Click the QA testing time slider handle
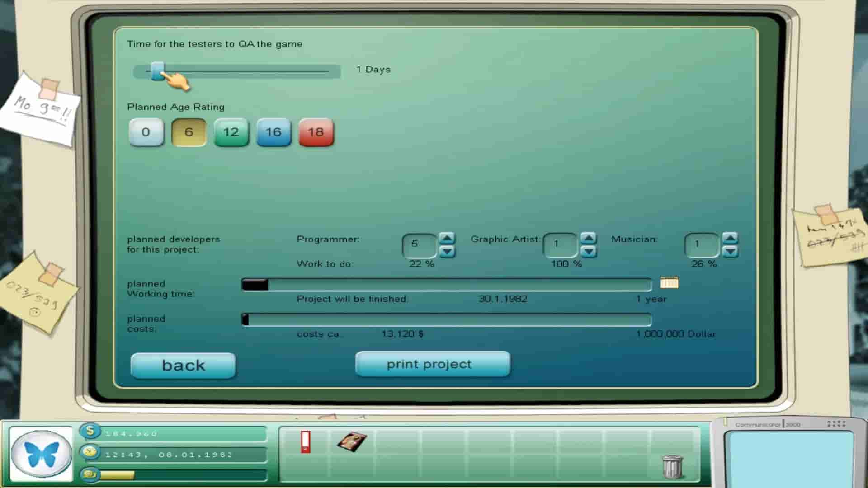The image size is (868, 488). tap(157, 71)
